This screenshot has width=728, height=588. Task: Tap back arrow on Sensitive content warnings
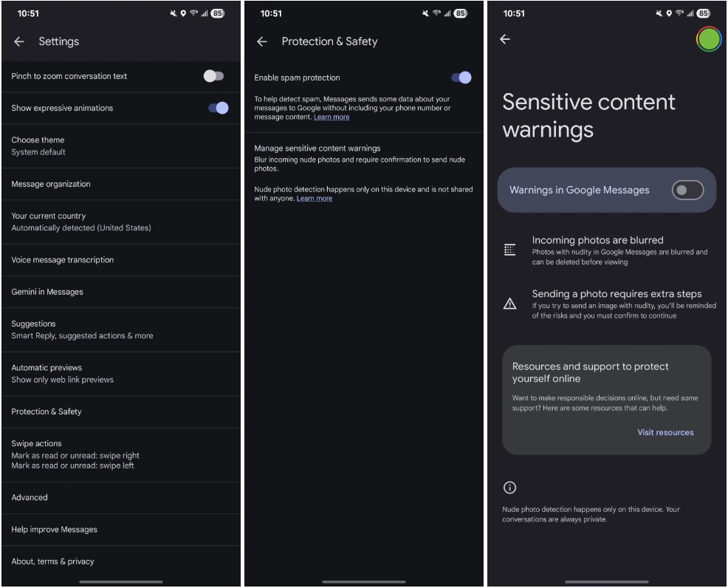[505, 39]
